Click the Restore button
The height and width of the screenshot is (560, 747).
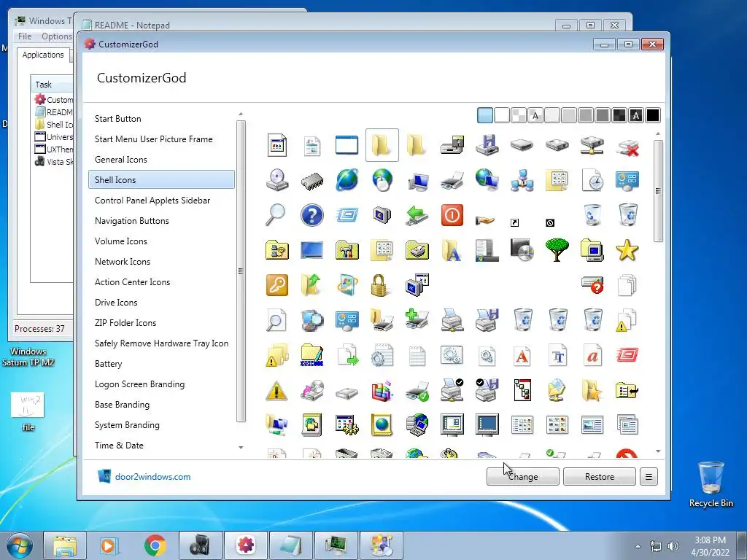(600, 477)
